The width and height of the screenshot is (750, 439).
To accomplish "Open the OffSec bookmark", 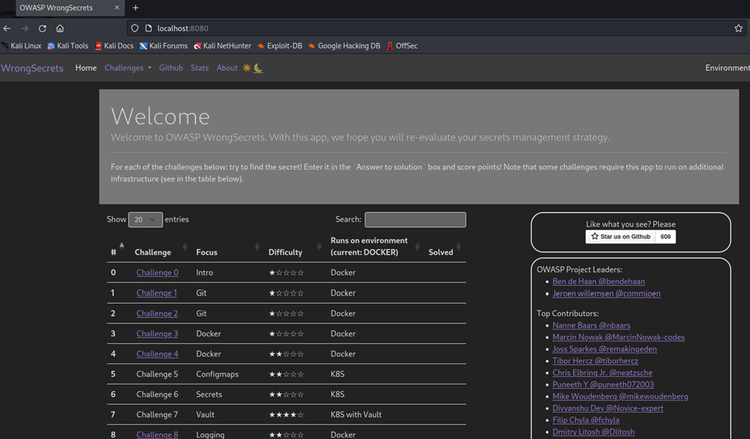I will pyautogui.click(x=402, y=46).
